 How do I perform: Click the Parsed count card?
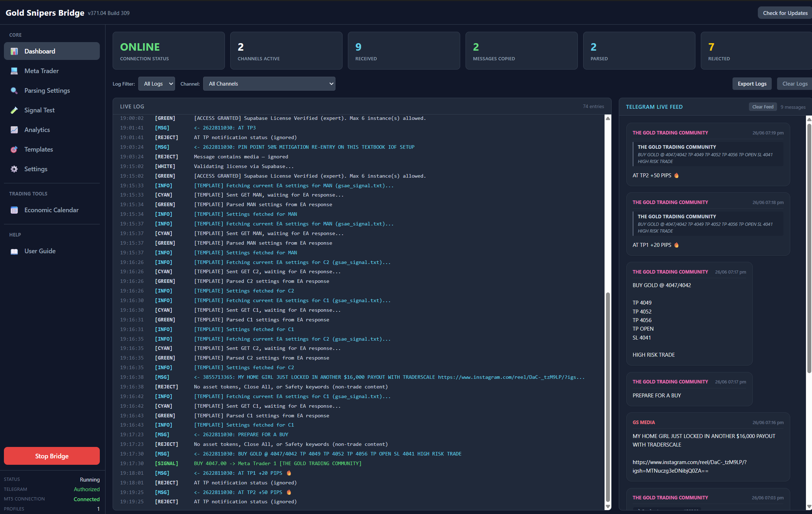tap(639, 51)
